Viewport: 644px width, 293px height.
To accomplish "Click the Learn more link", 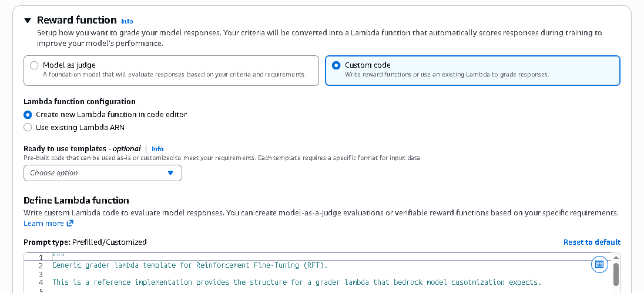I will pyautogui.click(x=43, y=224).
